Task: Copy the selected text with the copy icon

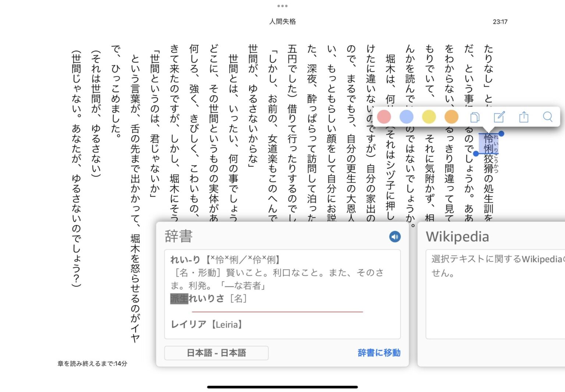Action: 475,117
